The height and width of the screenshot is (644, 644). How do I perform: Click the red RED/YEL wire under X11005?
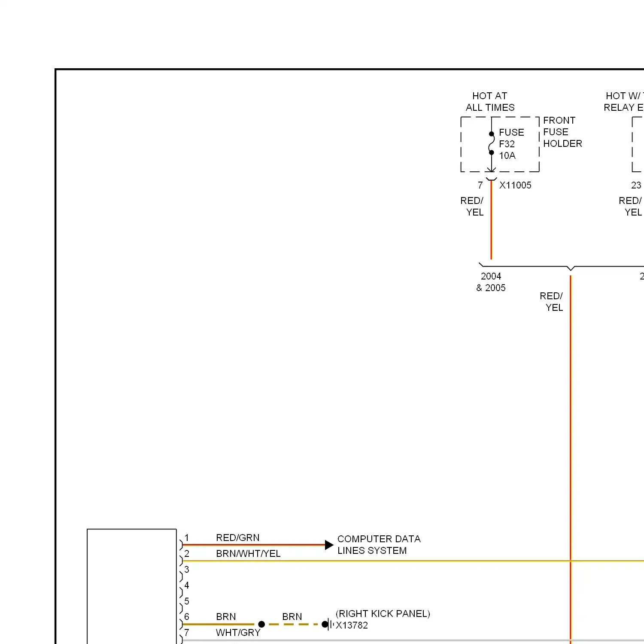[491, 220]
